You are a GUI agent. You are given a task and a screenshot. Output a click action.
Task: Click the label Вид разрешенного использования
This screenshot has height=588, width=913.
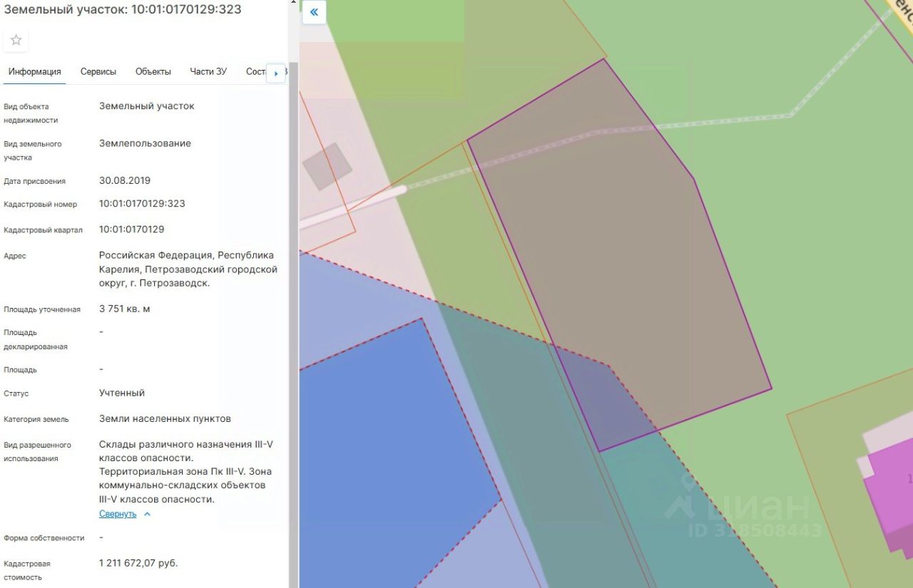point(37,452)
